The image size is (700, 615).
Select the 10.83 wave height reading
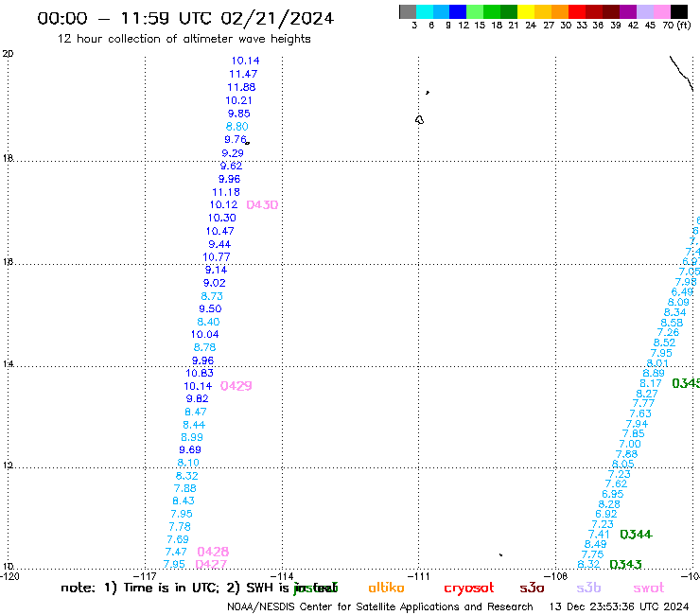(200, 373)
